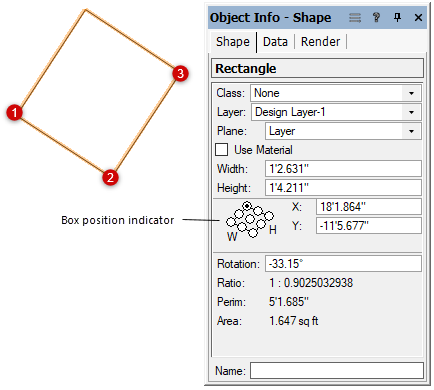Image resolution: width=434 pixels, height=390 pixels.
Task: Click the X field showing 18'1.864"
Action: click(369, 207)
